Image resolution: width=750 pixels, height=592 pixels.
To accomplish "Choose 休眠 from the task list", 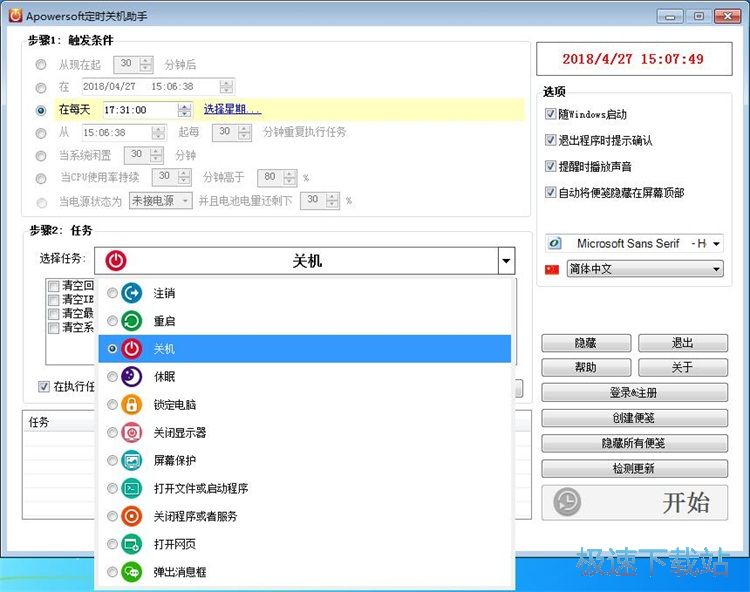I will (x=305, y=376).
